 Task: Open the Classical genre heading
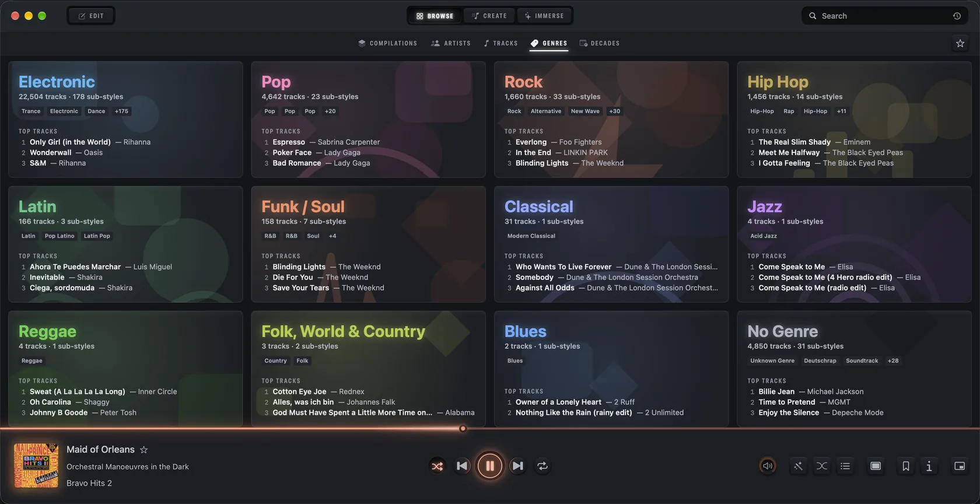click(538, 206)
